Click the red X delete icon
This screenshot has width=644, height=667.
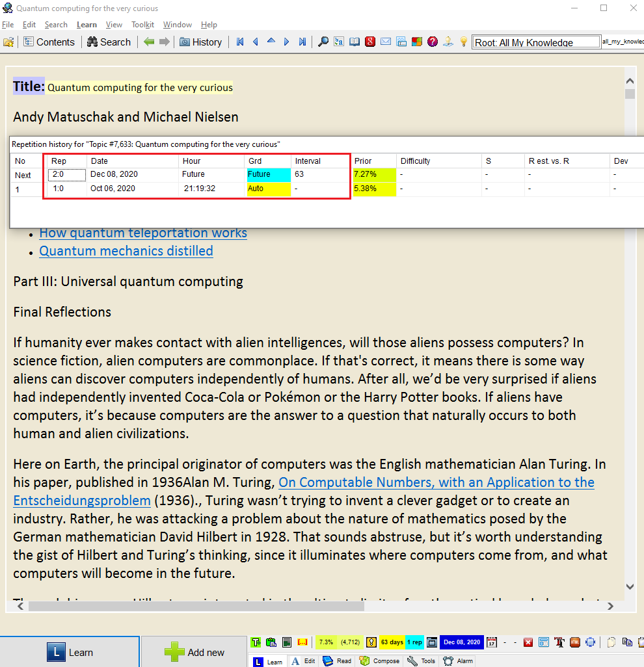(528, 642)
